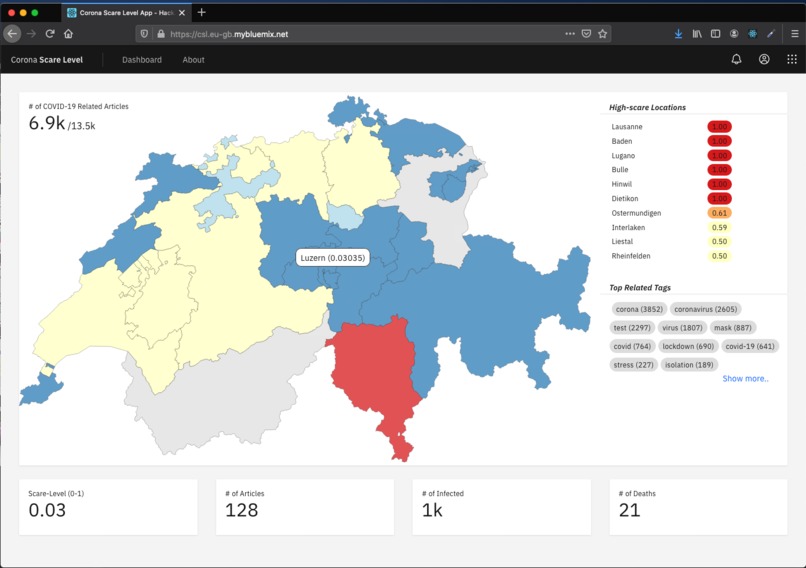Click Show more.. under related tags

745,379
